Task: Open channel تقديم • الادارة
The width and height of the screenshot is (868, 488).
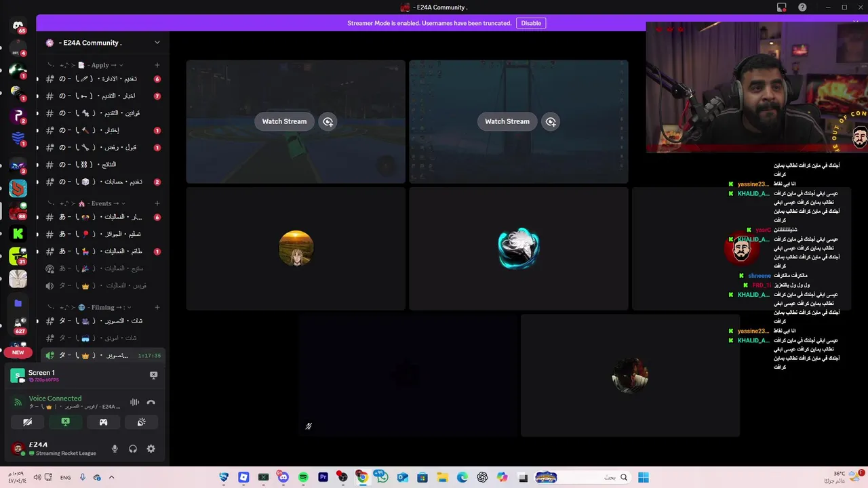Action: click(x=103, y=79)
